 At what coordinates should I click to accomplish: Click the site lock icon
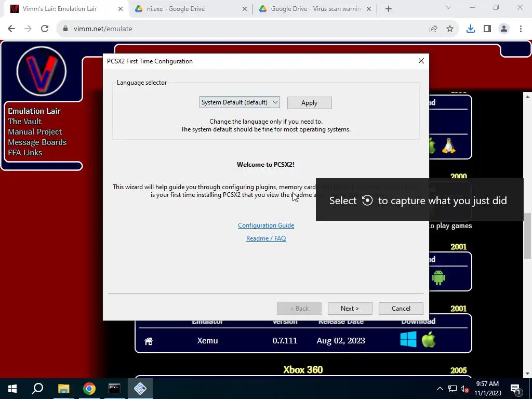click(x=65, y=29)
